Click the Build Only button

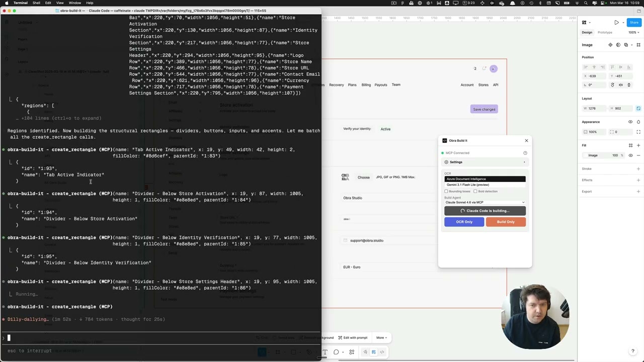pyautogui.click(x=506, y=222)
